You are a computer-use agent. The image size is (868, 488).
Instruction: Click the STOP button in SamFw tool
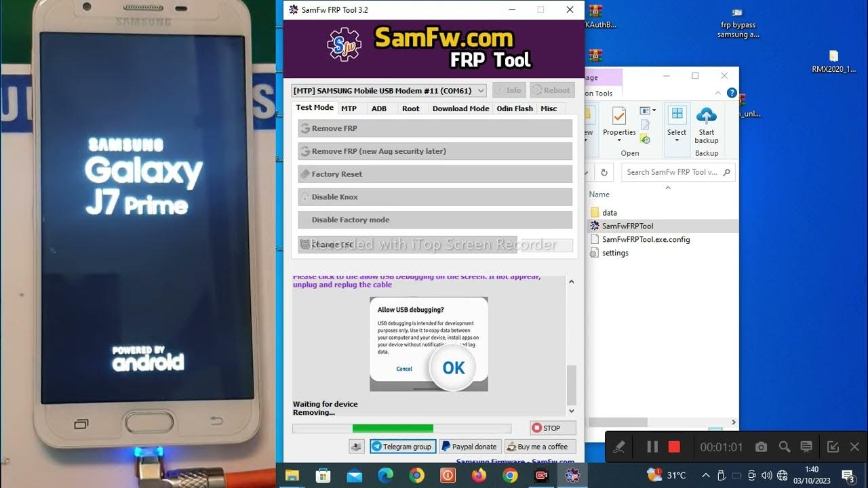[x=553, y=428]
